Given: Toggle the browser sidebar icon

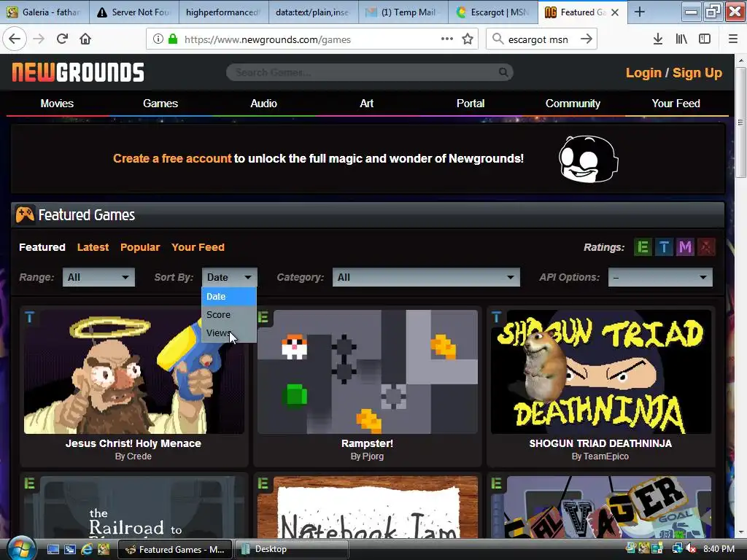Looking at the screenshot, I should [705, 39].
